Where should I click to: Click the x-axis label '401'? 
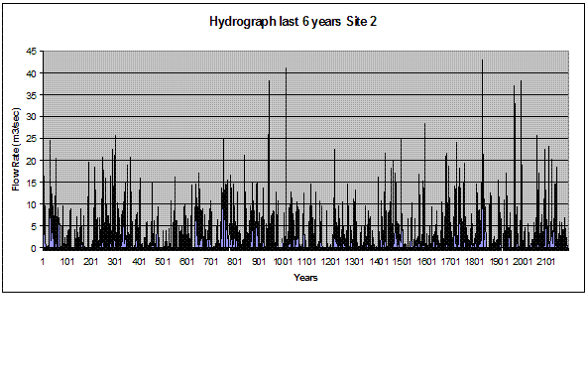point(139,261)
